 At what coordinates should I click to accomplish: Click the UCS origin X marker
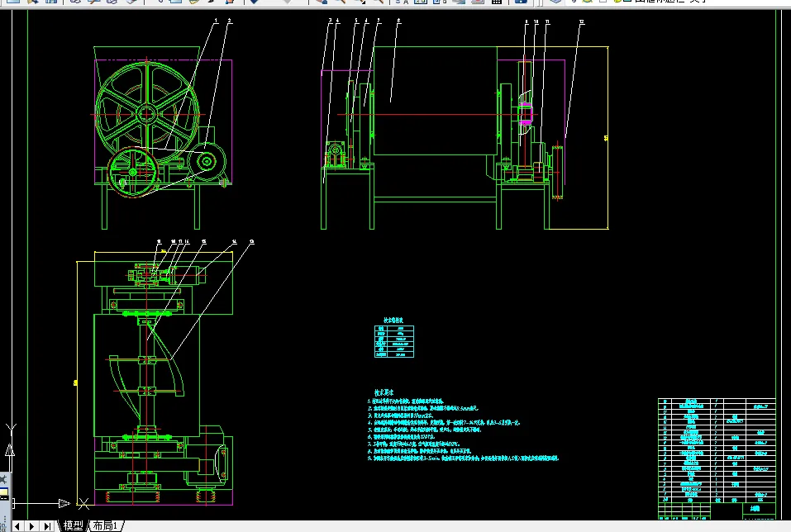pos(83,503)
